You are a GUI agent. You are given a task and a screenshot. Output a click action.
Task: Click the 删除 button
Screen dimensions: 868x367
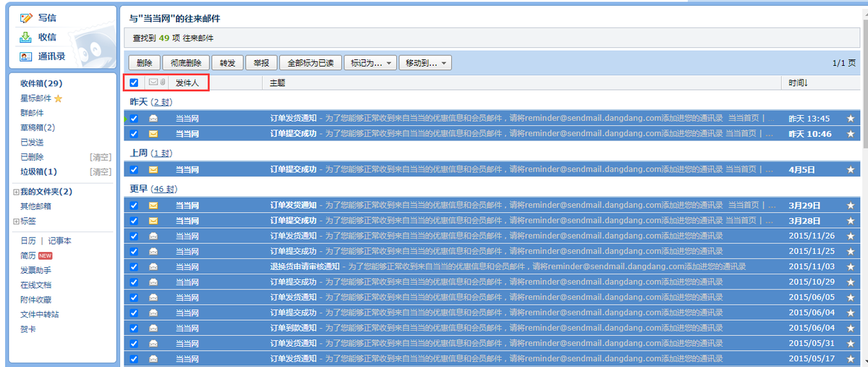point(144,63)
